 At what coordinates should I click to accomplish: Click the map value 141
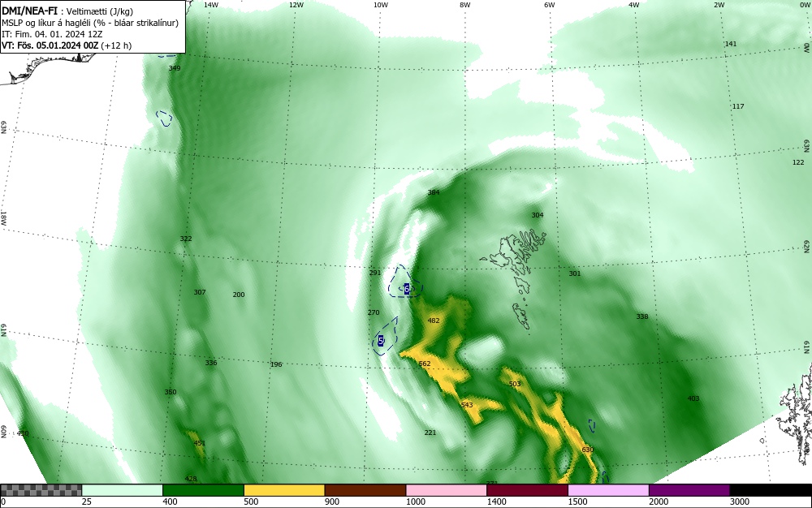point(731,44)
